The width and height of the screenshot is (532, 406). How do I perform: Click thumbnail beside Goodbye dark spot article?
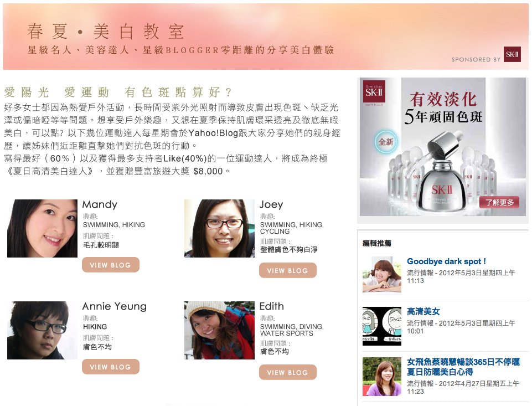point(382,274)
